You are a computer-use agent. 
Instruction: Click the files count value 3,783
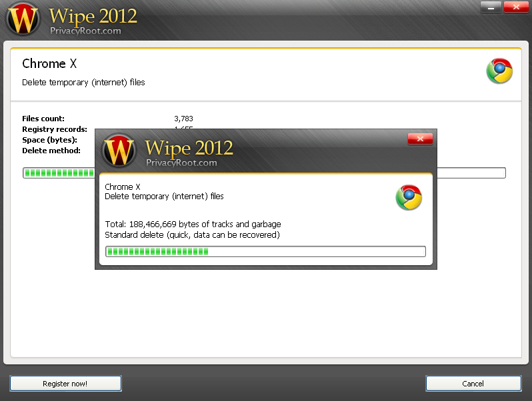coord(183,119)
